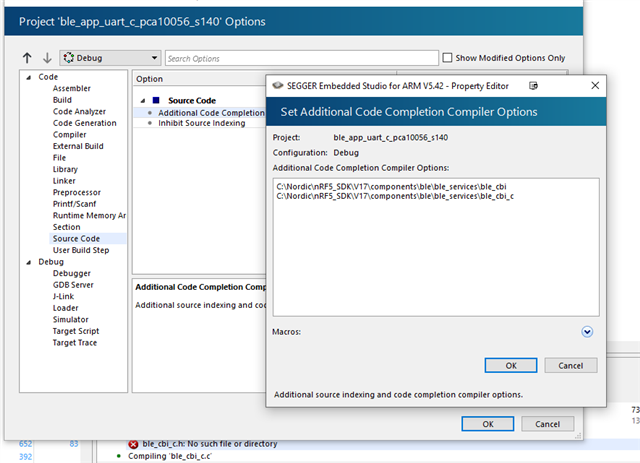Click OK in Property Editor dialog
640x463 pixels.
click(511, 365)
